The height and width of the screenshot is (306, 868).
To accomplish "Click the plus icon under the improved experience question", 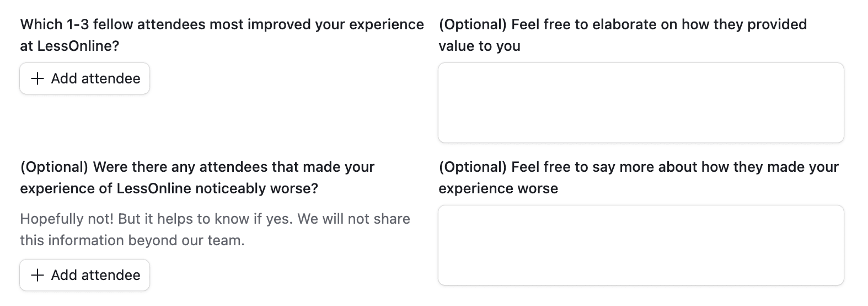I will (37, 78).
